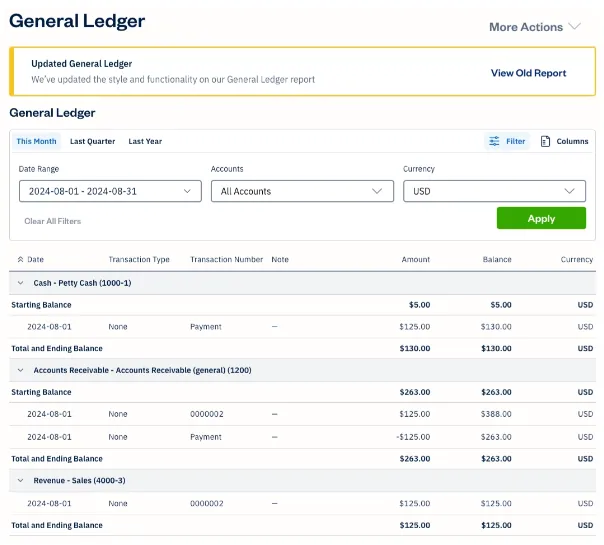The width and height of the screenshot is (604, 545).
Task: Open the Payment transaction in Petty Cash
Action: [x=206, y=327]
